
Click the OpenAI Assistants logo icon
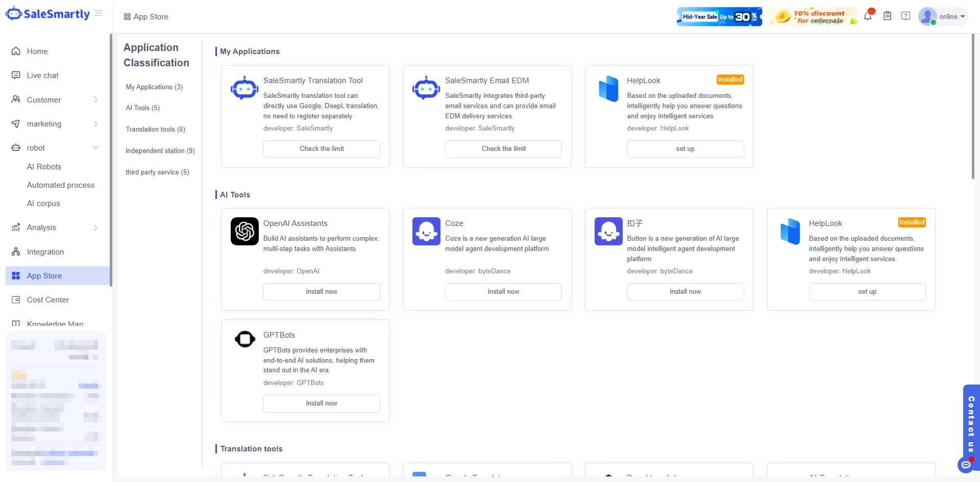[x=244, y=232]
